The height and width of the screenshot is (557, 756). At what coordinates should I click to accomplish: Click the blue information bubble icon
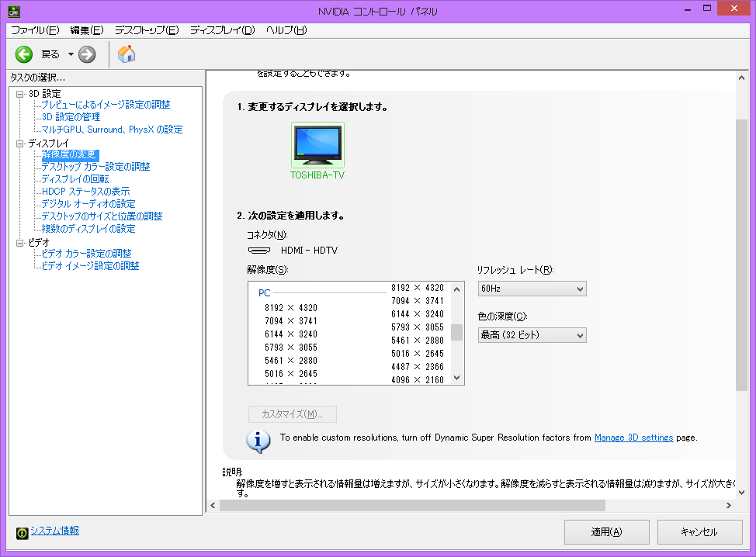[258, 441]
